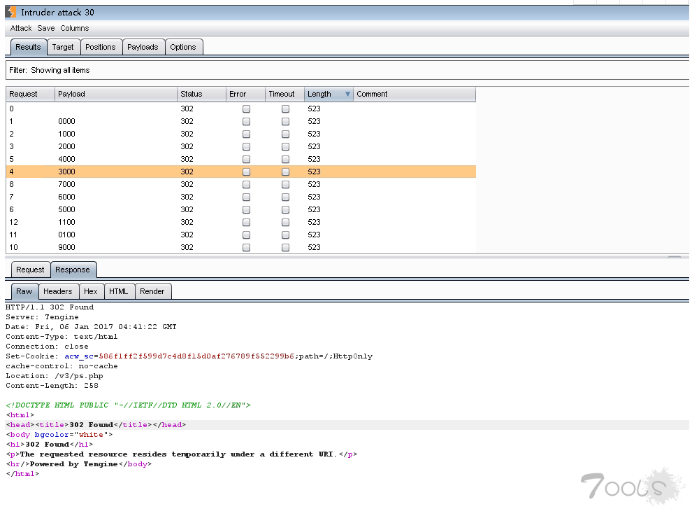Screen dimensions: 693x509
Task: Switch to the Positions tab
Action: pyautogui.click(x=100, y=47)
